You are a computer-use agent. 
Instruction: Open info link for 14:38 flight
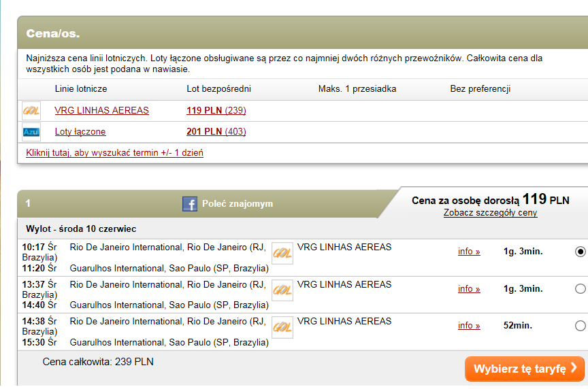[469, 326]
